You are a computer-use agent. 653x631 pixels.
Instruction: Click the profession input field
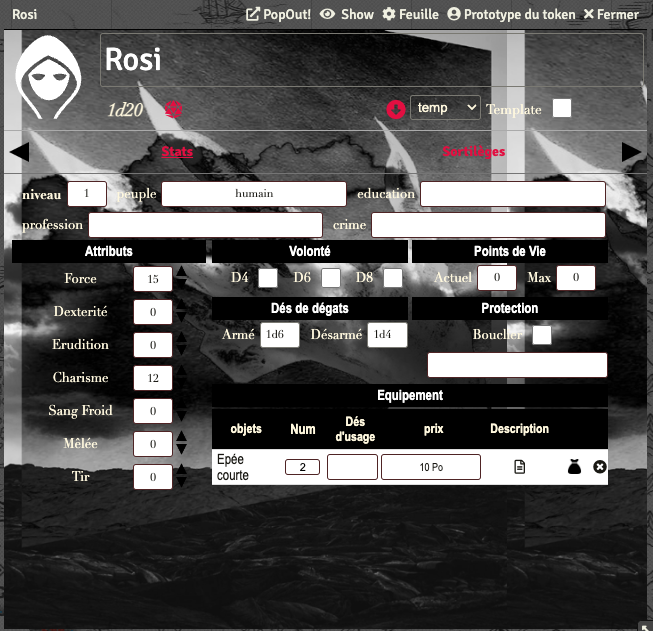coord(206,225)
